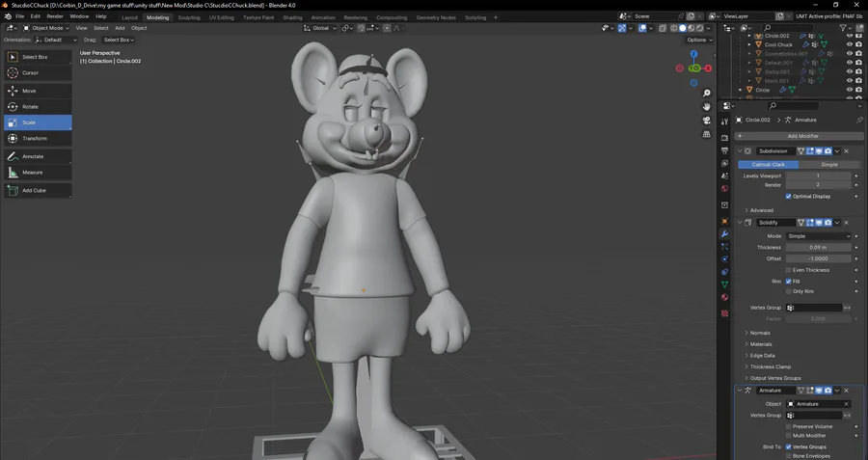The height and width of the screenshot is (460, 868).
Task: Open the Select Box drag dropdown
Action: pos(119,40)
